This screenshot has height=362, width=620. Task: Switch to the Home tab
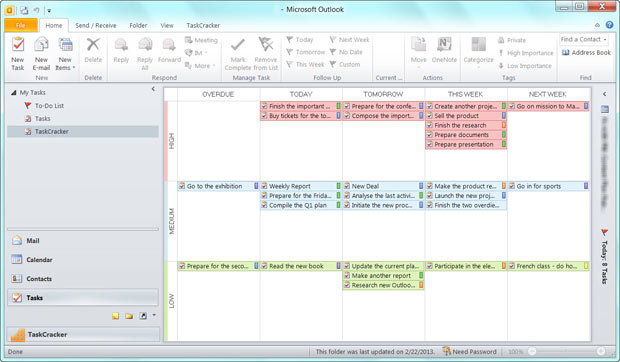pyautogui.click(x=54, y=25)
